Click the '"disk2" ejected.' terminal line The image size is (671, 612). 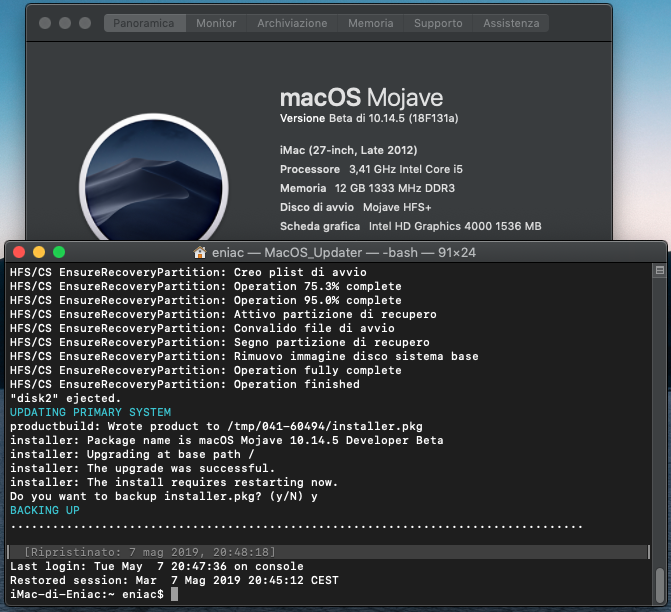coord(65,398)
